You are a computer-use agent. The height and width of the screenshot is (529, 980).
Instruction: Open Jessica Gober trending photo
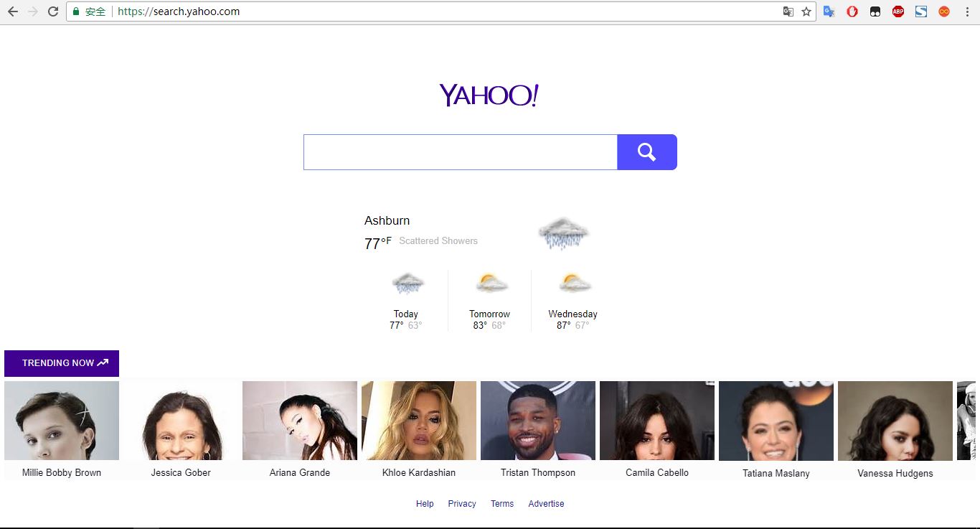(x=181, y=421)
